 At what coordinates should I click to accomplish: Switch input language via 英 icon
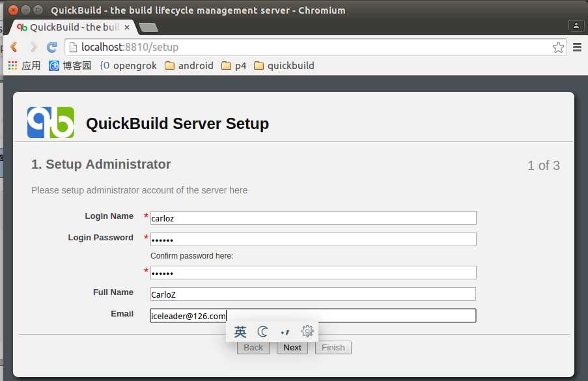(x=240, y=332)
